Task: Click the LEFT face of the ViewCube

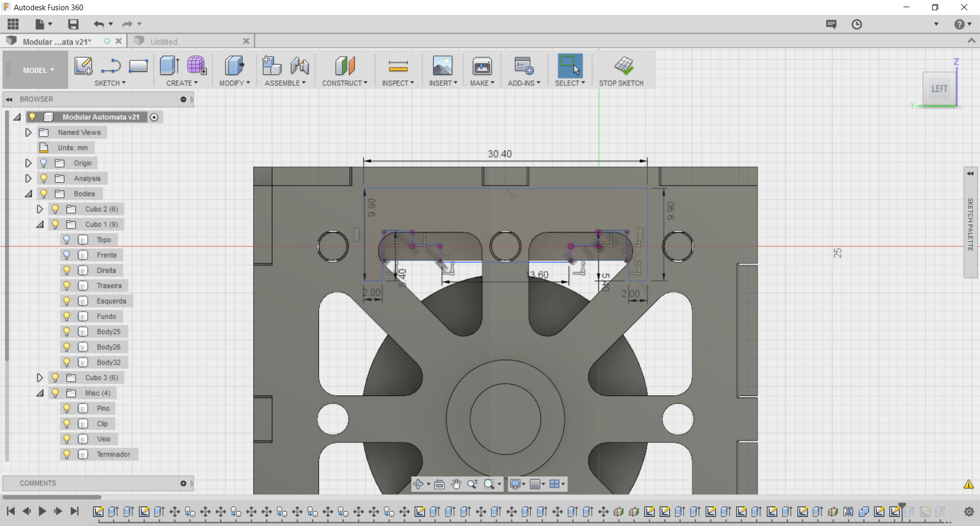Action: [939, 89]
